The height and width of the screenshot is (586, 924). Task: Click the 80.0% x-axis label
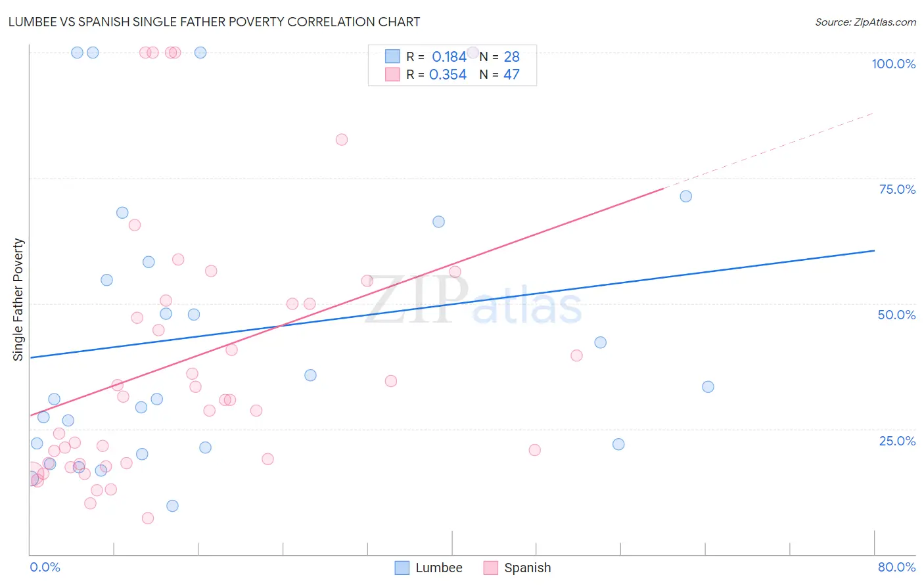tap(896, 567)
